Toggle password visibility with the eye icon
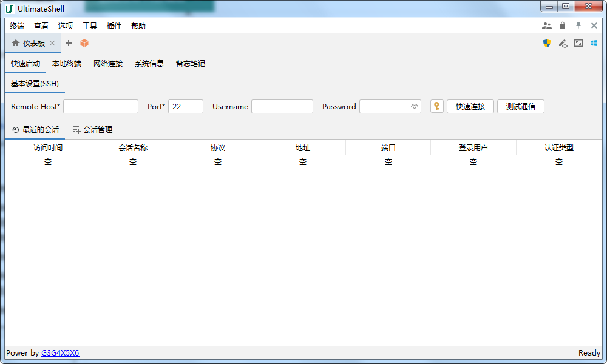Screen dimensions: 607x364 tap(414, 106)
